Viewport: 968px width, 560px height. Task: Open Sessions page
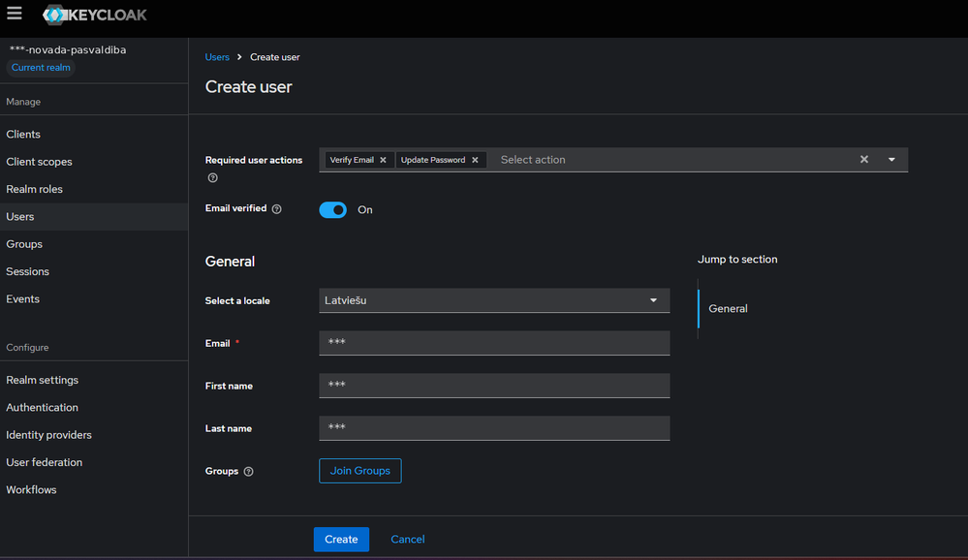[x=94, y=271]
